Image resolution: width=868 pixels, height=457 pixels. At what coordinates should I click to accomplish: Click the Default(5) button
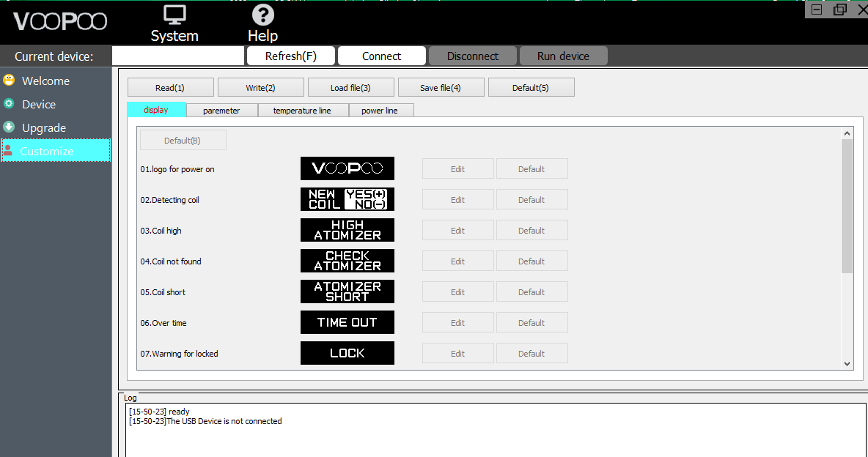tap(531, 87)
